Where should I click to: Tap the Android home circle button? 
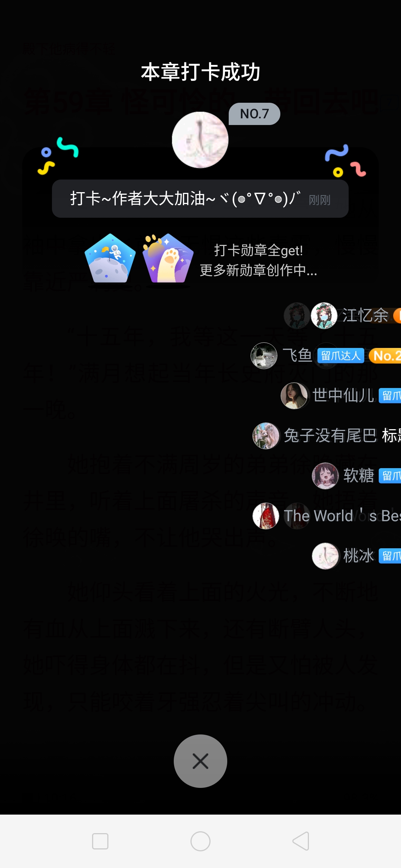pyautogui.click(x=200, y=841)
